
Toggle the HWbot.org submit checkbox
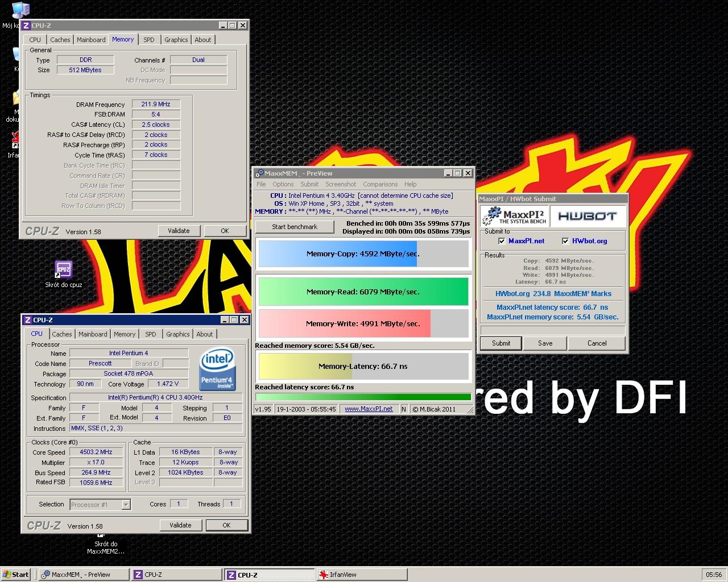click(x=565, y=241)
